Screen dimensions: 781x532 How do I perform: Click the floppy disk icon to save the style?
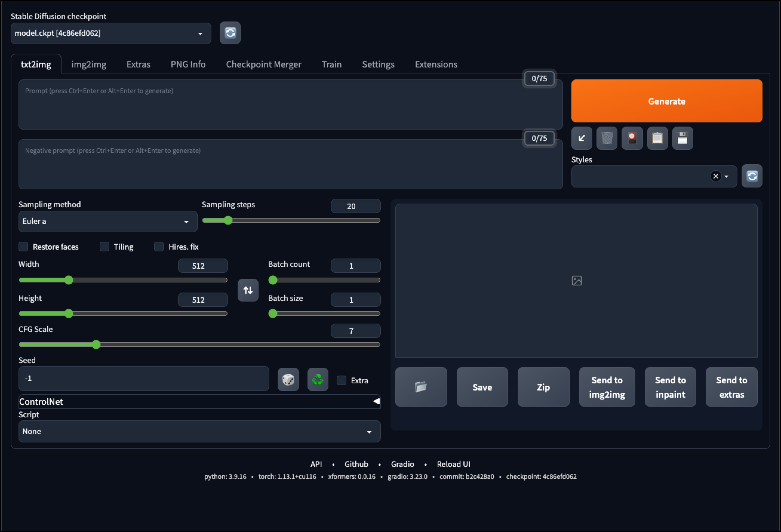coord(682,138)
